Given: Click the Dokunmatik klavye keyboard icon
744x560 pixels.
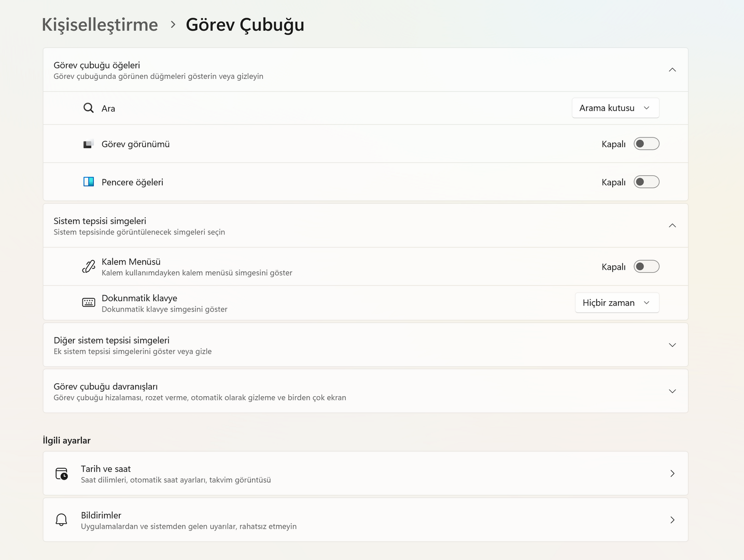Looking at the screenshot, I should [x=89, y=303].
